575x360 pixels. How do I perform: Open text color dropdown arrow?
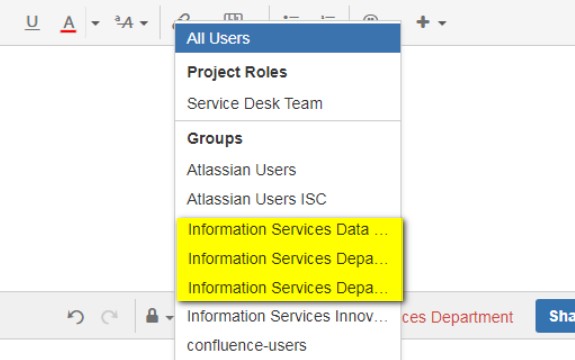click(x=95, y=23)
